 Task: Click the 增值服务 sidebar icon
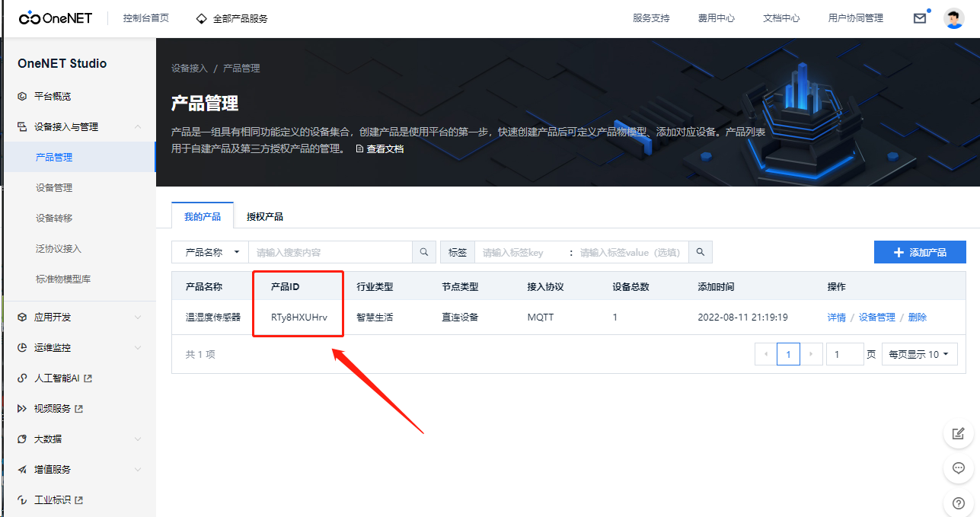(x=22, y=470)
